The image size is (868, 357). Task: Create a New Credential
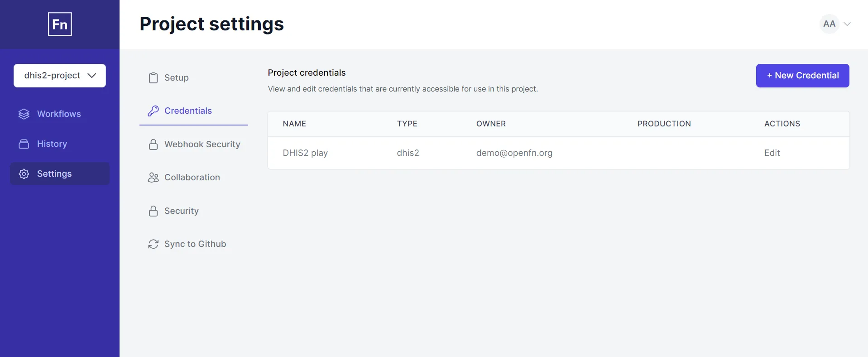tap(802, 76)
